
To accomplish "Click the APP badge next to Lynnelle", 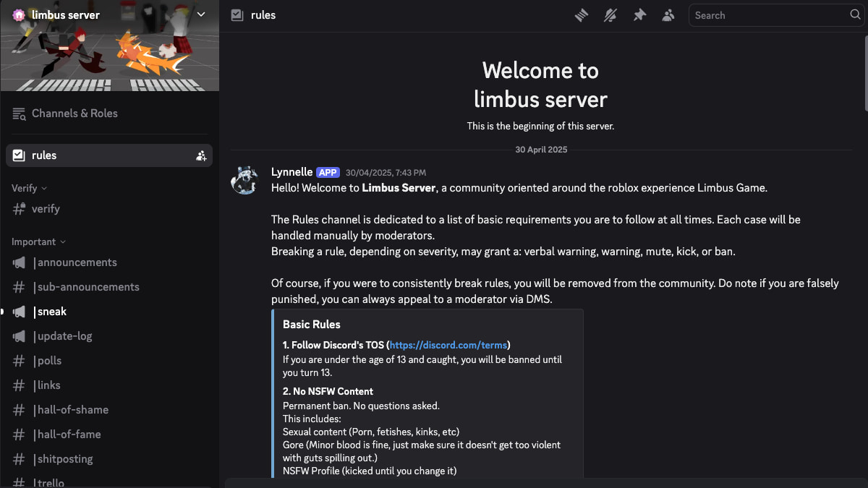I will point(328,173).
